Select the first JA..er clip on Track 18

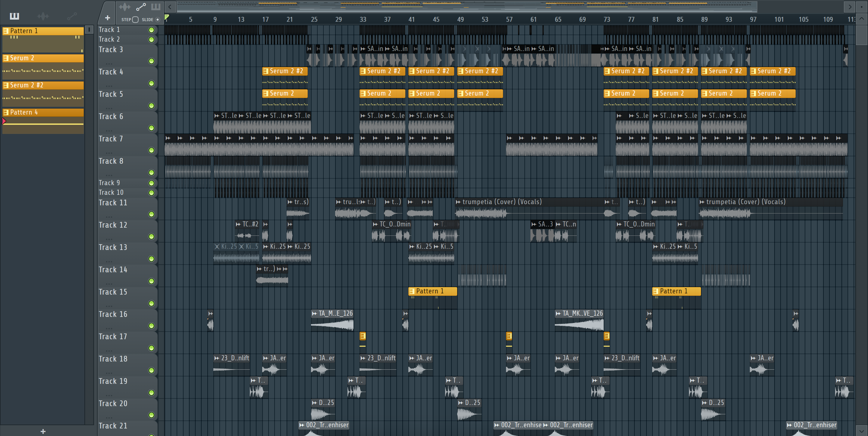tap(275, 365)
